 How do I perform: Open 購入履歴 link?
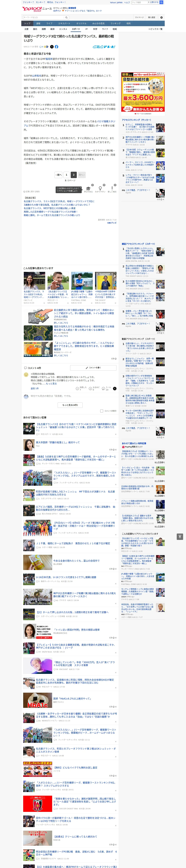click(152, 17)
